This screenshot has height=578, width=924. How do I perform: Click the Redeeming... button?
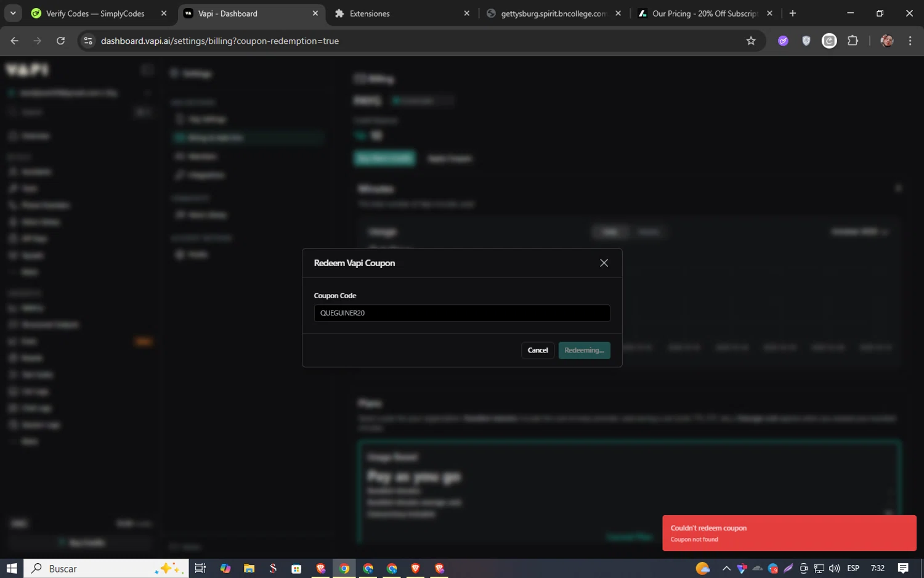(584, 350)
